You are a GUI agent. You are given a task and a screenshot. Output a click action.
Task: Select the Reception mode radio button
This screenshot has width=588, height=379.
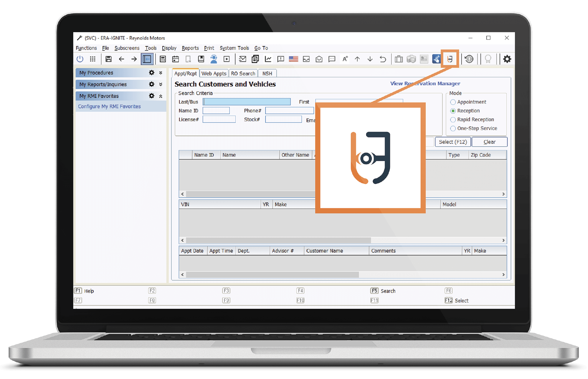pyautogui.click(x=453, y=111)
